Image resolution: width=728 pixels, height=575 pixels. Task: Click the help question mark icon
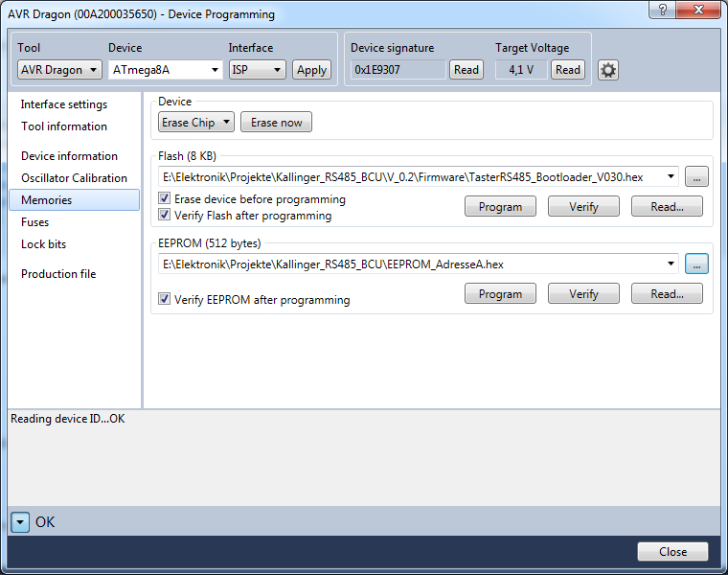click(663, 10)
